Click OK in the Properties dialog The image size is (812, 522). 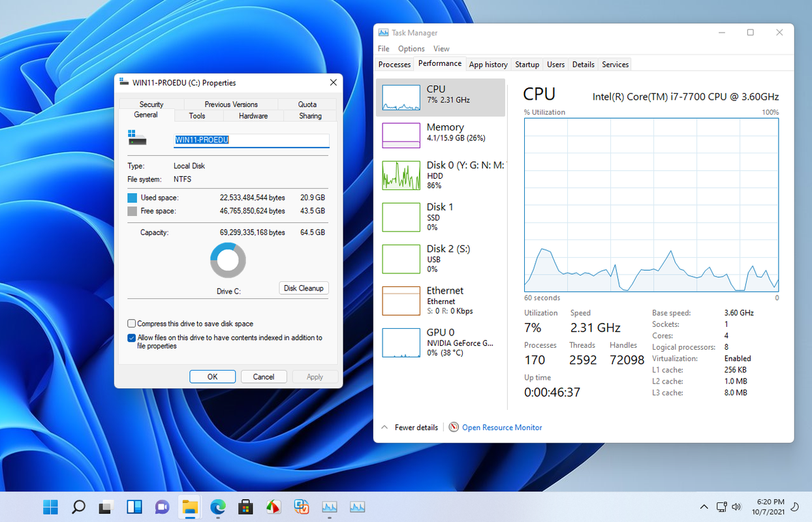[x=213, y=376]
